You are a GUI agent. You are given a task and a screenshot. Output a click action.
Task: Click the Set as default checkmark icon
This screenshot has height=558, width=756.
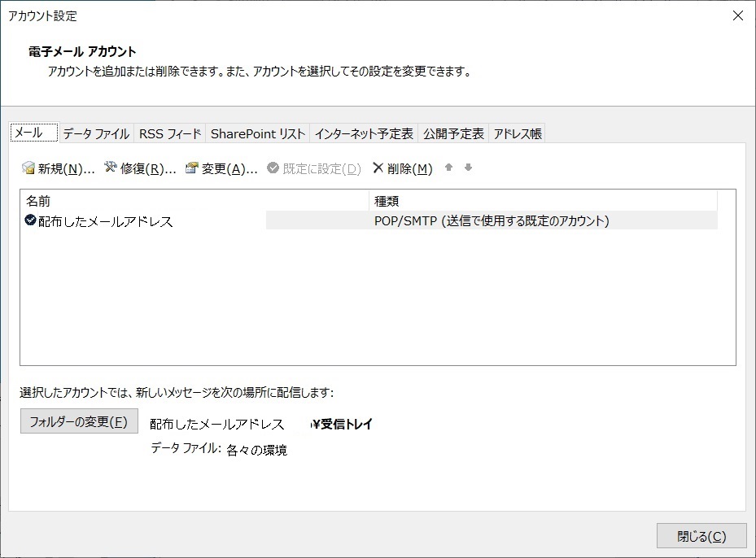pos(273,168)
